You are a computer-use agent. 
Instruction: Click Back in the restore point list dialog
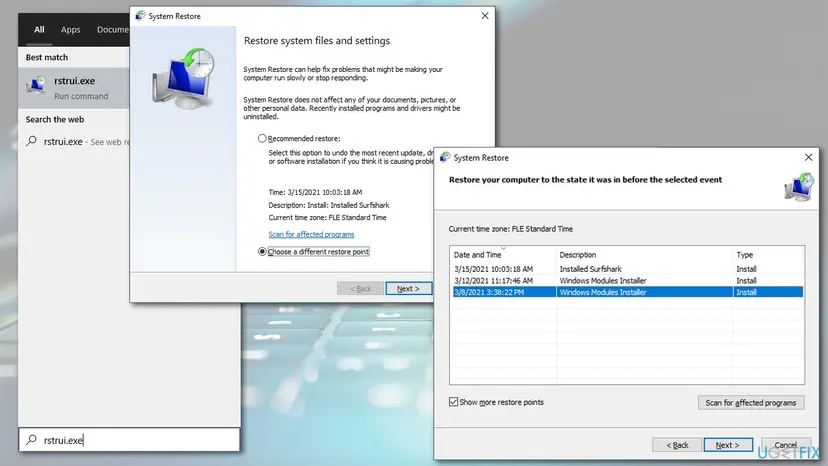click(x=677, y=445)
